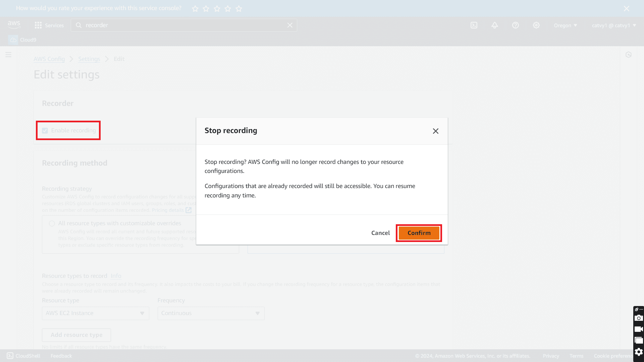This screenshot has height=362, width=644.
Task: Rate experience with fourth star
Action: click(x=228, y=8)
